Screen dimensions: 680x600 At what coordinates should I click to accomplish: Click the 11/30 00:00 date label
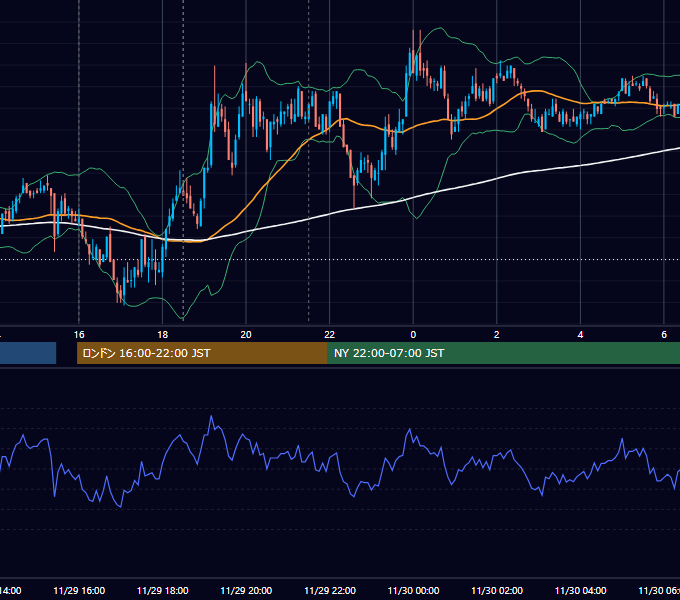click(x=413, y=590)
